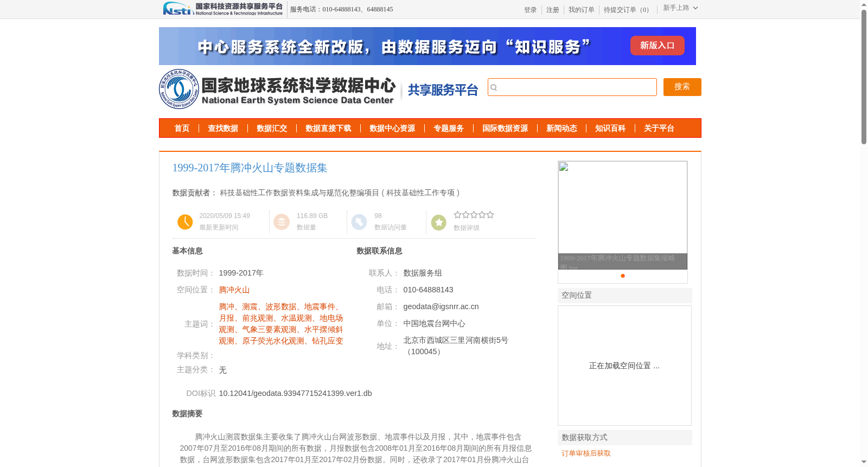868x467 pixels.
Task: Click the 116.89 GB data size value
Action: pos(312,215)
